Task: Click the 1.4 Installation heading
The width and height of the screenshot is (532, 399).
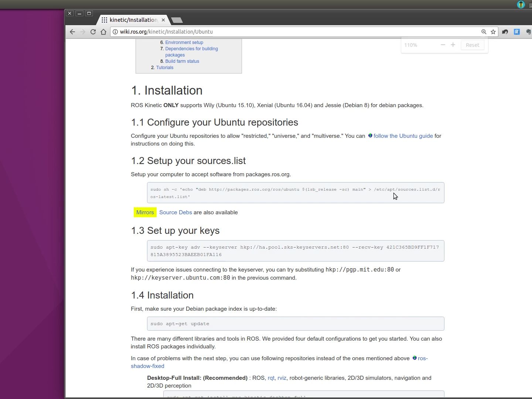Action: (x=162, y=295)
